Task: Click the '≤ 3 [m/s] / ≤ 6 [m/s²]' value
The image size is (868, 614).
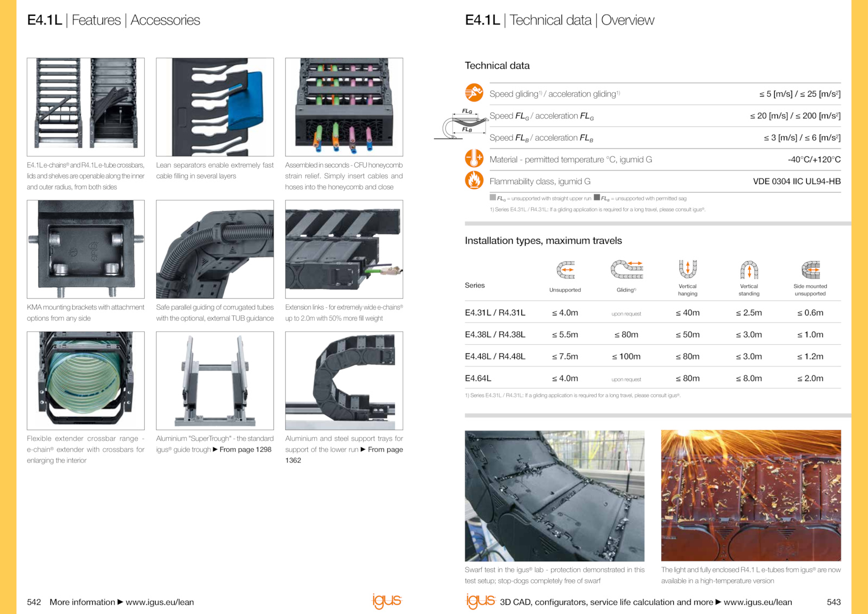Action: coord(802,138)
